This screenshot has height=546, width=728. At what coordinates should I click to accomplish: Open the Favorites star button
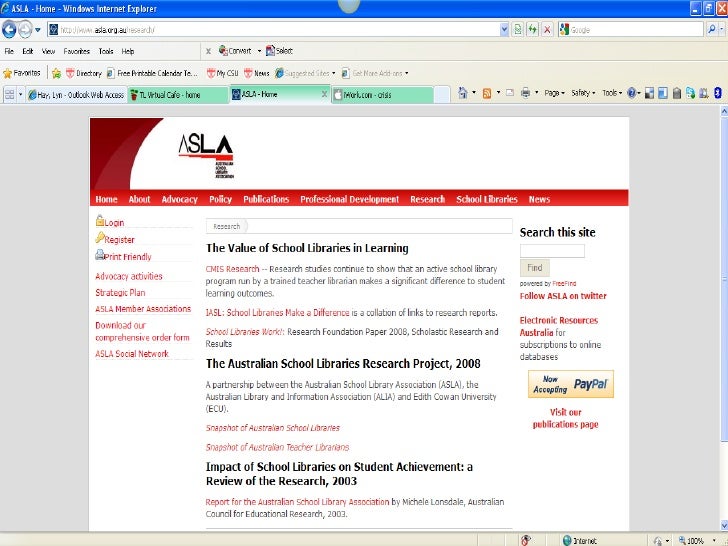(22, 73)
